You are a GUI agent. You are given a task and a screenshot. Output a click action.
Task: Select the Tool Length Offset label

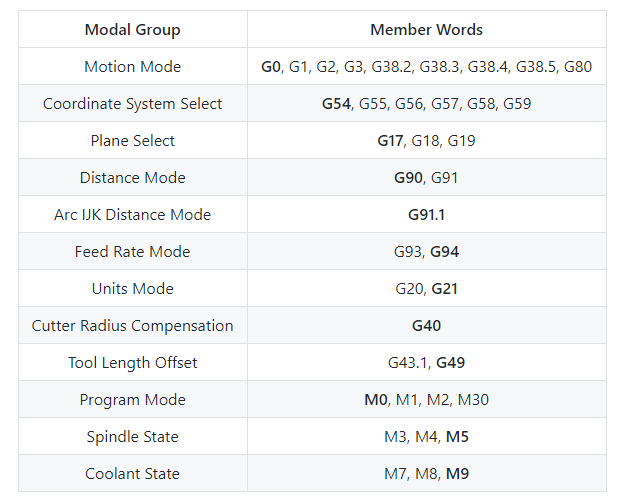click(x=132, y=363)
